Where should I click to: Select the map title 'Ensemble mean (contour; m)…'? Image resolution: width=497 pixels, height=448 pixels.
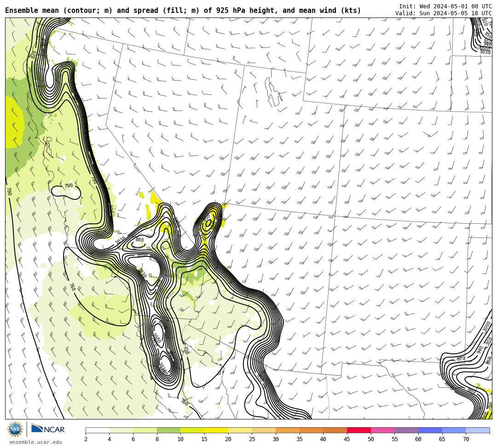pos(183,11)
